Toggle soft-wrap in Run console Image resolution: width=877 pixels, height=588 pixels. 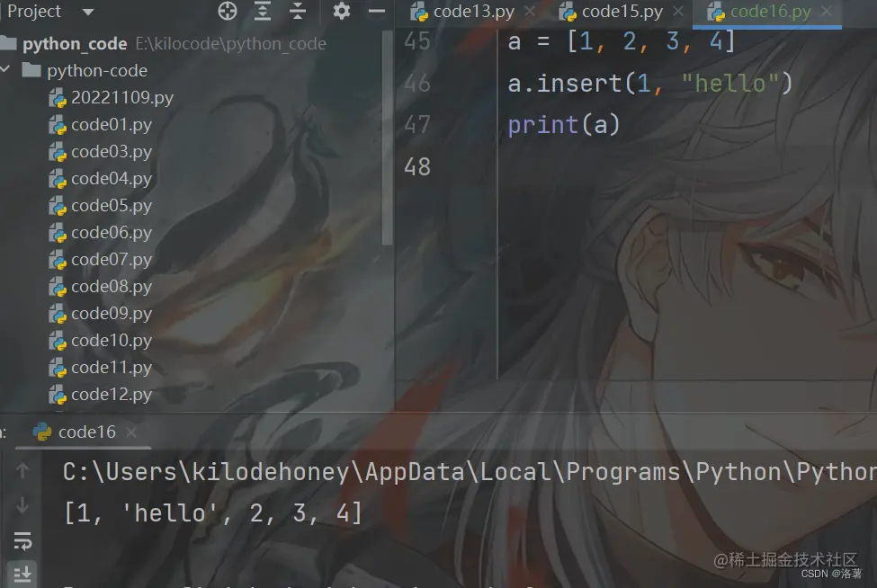point(22,540)
